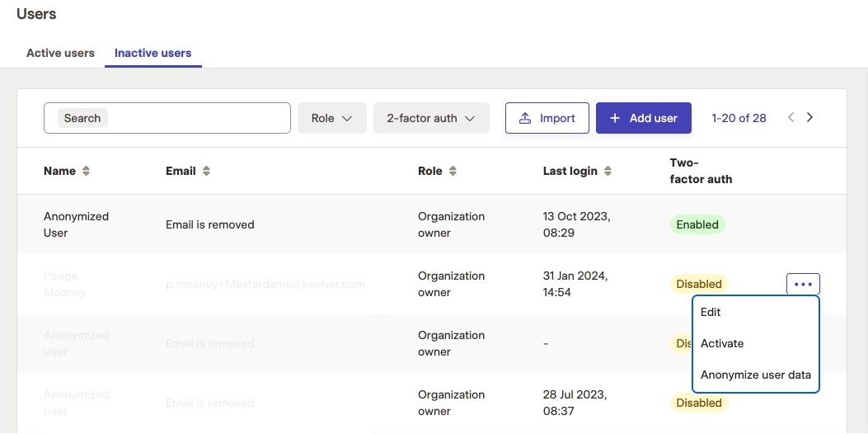This screenshot has height=434, width=868.
Task: Select Anonymize user data option
Action: (x=756, y=375)
